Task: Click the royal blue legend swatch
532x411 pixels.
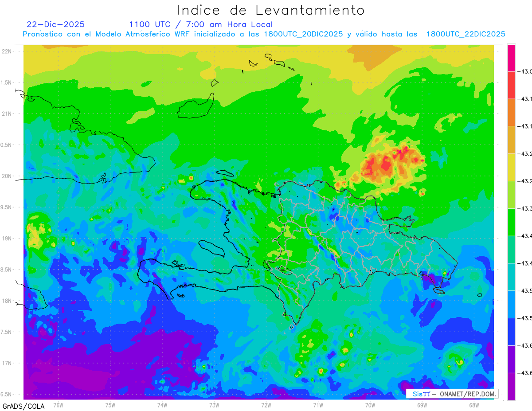Action: tap(511, 332)
